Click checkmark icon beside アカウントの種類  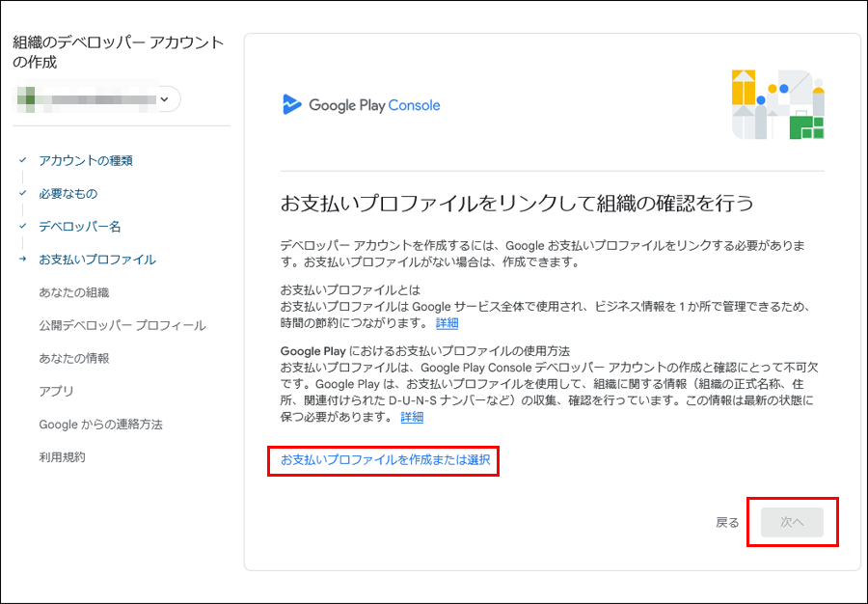tap(23, 160)
